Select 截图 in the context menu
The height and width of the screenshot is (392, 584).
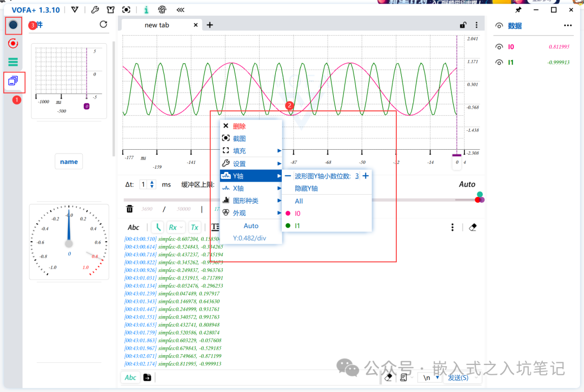point(251,138)
